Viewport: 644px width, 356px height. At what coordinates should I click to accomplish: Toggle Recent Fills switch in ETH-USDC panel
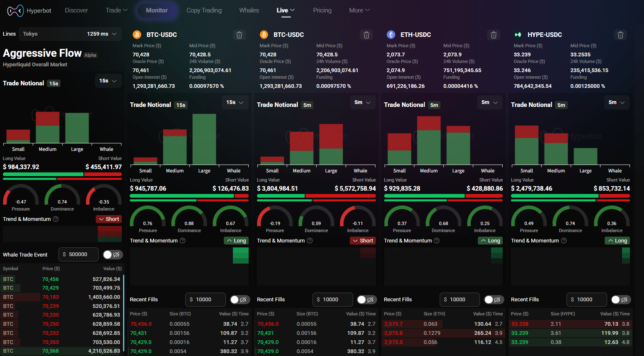tap(493, 300)
